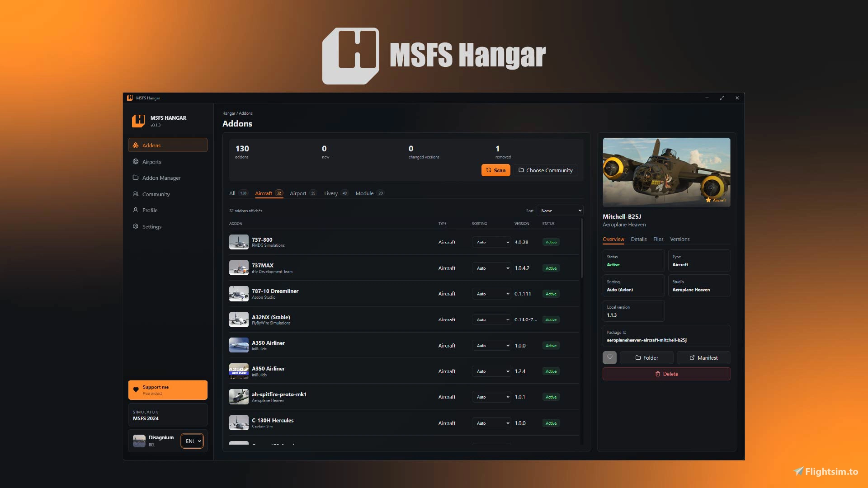The image size is (868, 488).
Task: Open the Mitchell-B25J addon folder
Action: click(x=646, y=357)
